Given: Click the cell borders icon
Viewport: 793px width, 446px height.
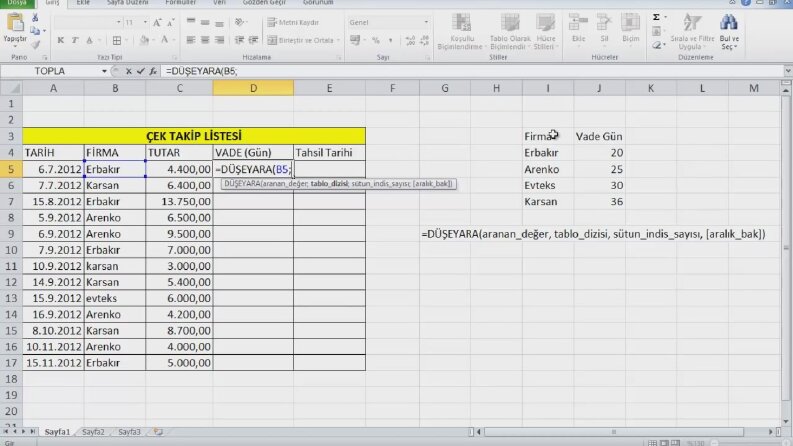Looking at the screenshot, I should point(117,40).
